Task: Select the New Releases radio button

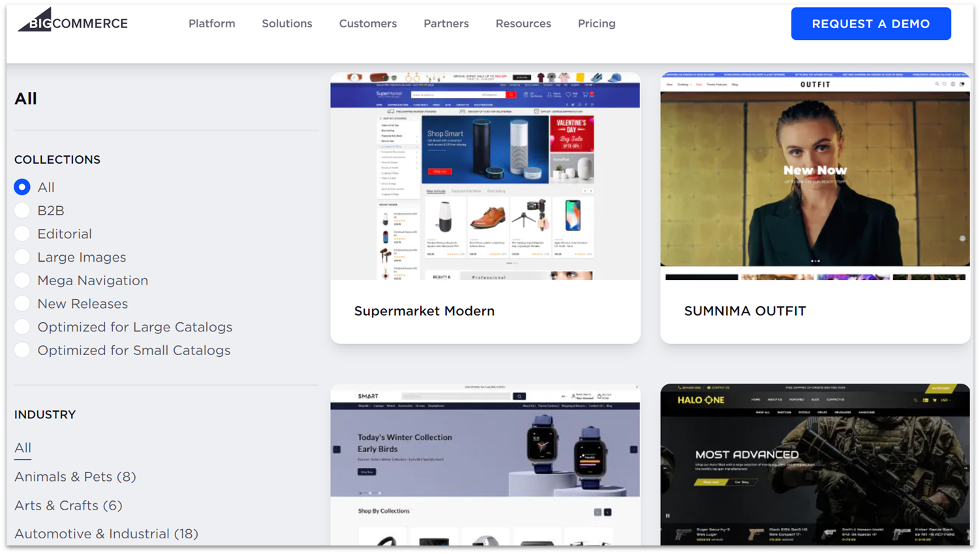Action: [x=22, y=303]
